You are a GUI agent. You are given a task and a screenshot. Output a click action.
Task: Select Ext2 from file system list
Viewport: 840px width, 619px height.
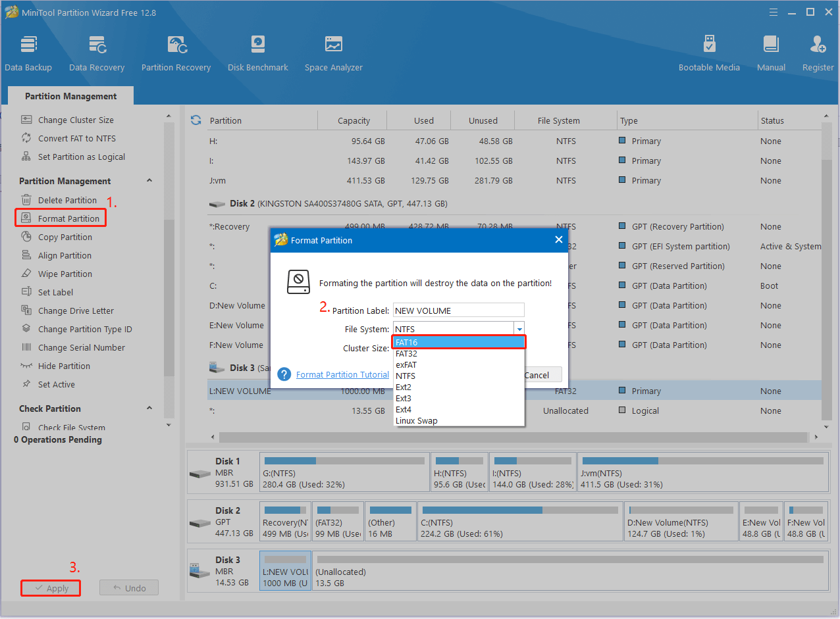click(459, 387)
